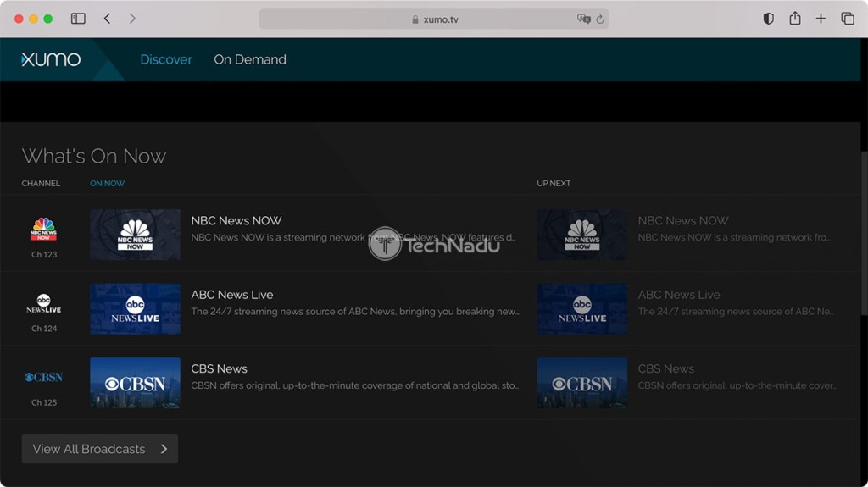Click the ABC News Live title under On Now
The image size is (868, 487).
pos(232,295)
